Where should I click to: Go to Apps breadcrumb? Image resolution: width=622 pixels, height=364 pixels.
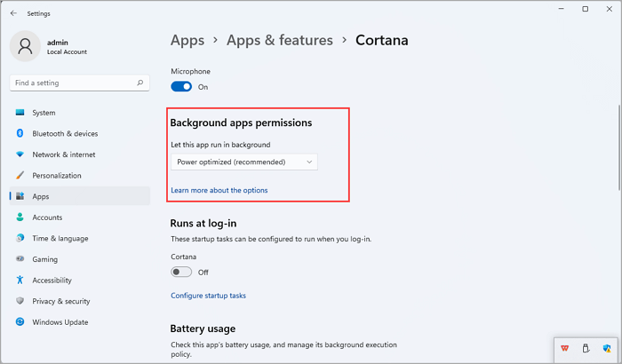187,40
